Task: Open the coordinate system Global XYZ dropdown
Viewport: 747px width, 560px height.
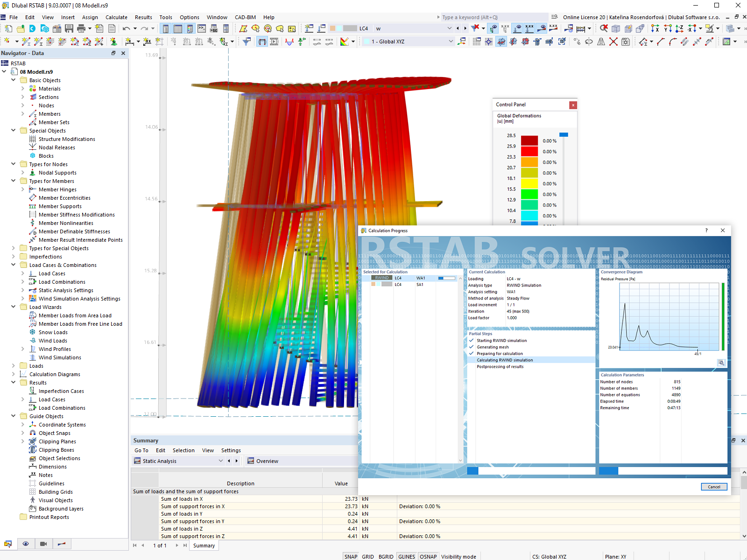Action: click(x=451, y=42)
